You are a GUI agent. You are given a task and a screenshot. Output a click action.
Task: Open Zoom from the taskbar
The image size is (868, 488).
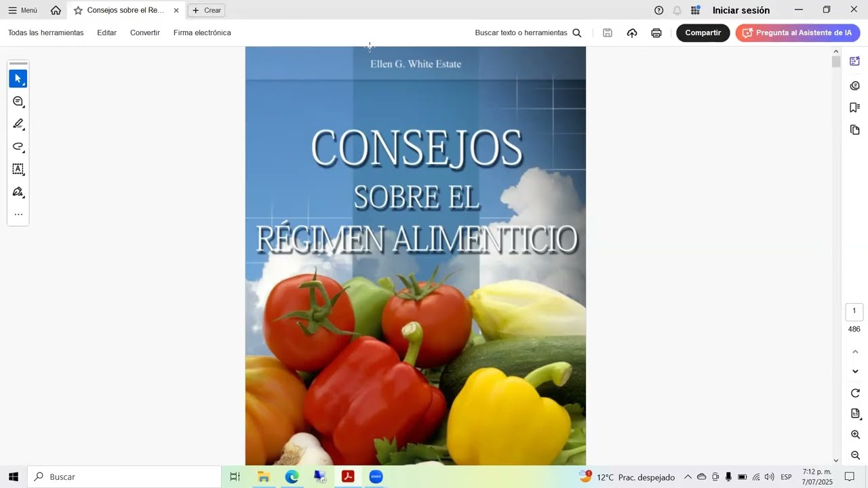pyautogui.click(x=376, y=476)
